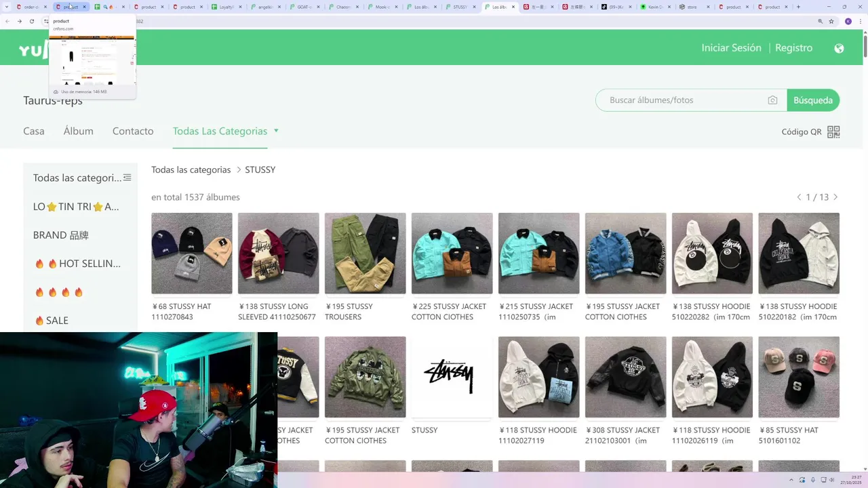
Task: Switch to the Kevin D browser tab
Action: click(x=656, y=7)
